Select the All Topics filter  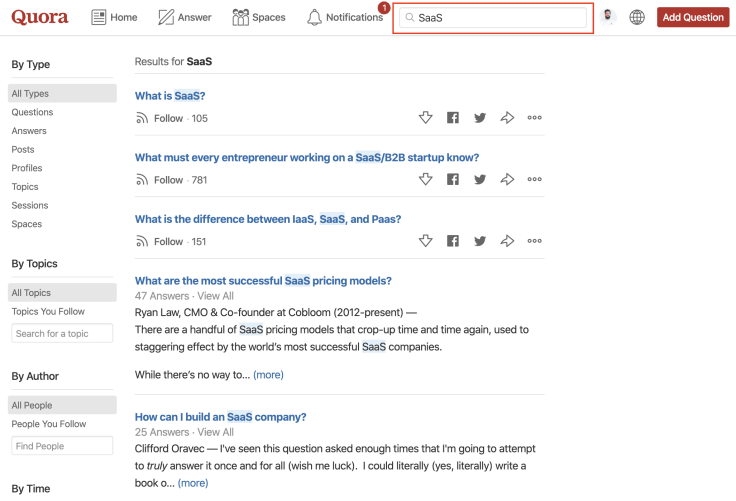click(62, 292)
